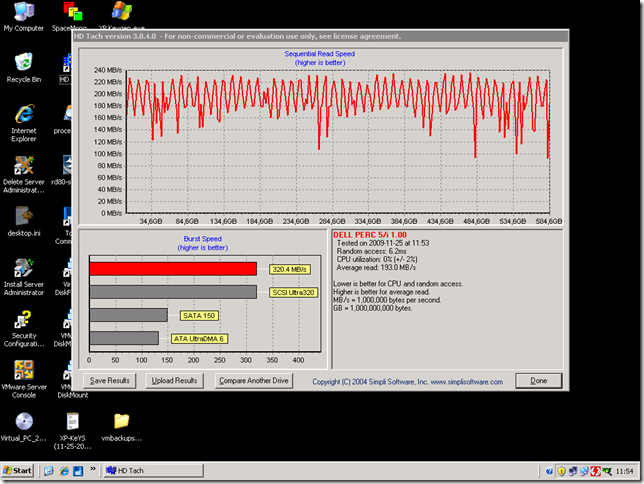Launch Internet Explorer from the desktop

tap(23, 114)
